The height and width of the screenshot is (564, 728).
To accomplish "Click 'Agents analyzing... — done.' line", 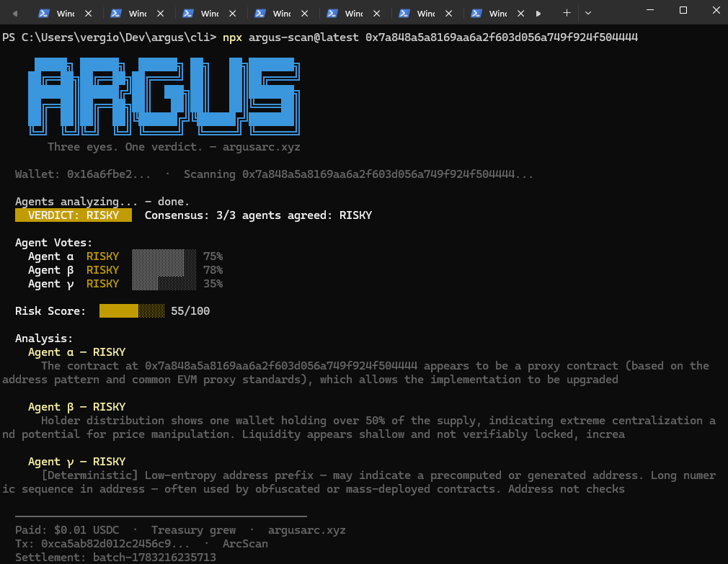I will [x=102, y=202].
